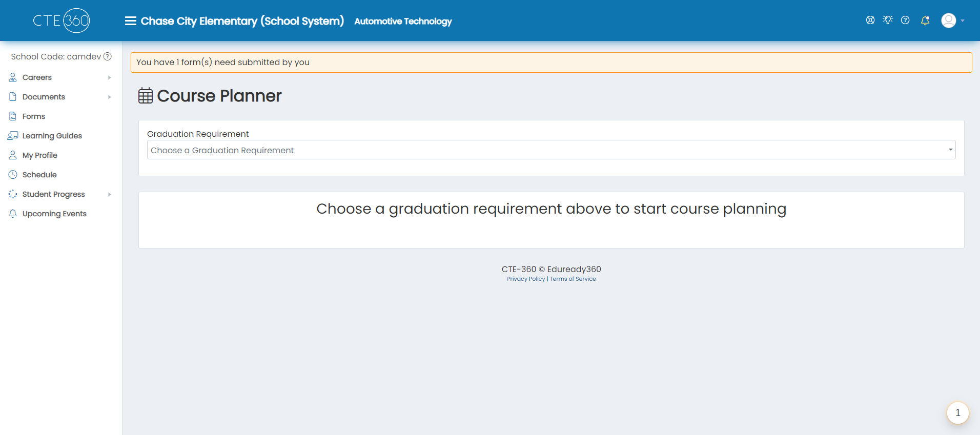This screenshot has width=980, height=435.
Task: Open My Profile page
Action: tap(40, 155)
